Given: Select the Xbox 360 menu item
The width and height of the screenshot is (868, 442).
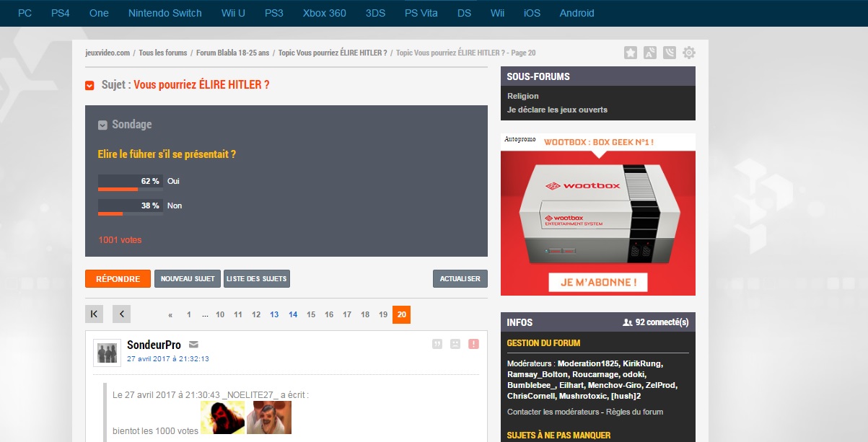Looking at the screenshot, I should [324, 13].
